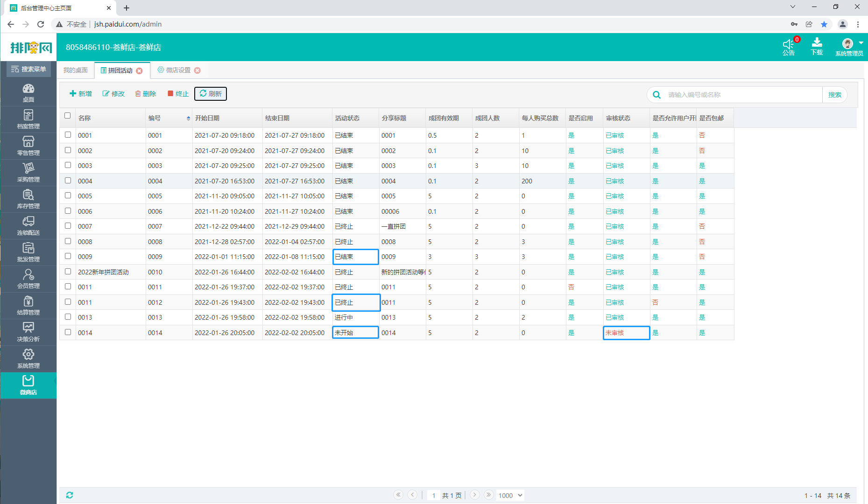The image size is (868, 504).
Task: Close the 拼团活动 tab
Action: [139, 70]
